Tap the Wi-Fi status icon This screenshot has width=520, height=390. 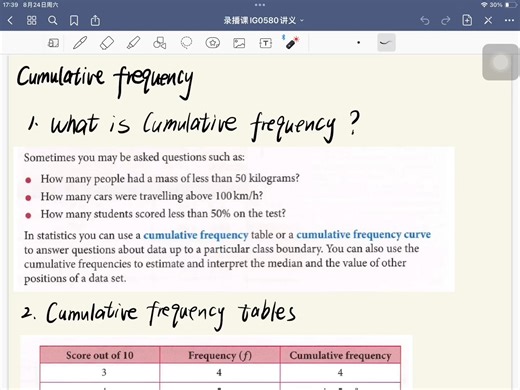coord(484,5)
